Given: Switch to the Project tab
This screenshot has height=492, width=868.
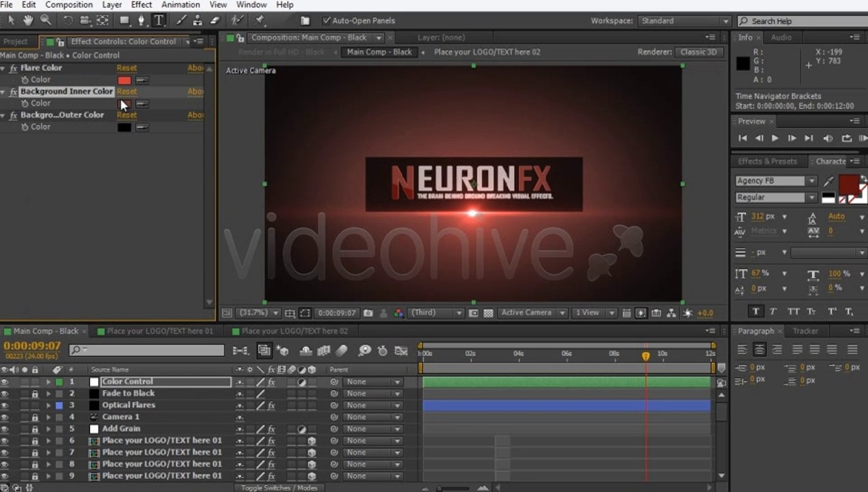Looking at the screenshot, I should coord(15,42).
